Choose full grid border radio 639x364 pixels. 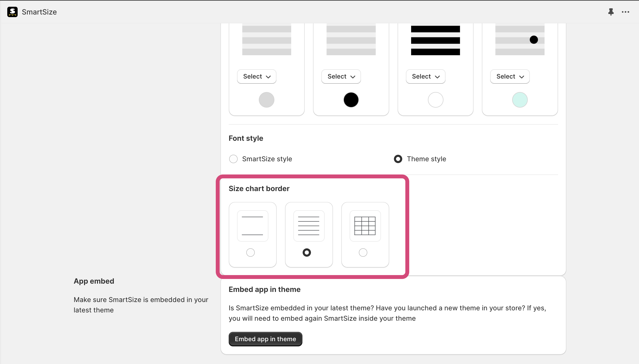[x=363, y=253]
